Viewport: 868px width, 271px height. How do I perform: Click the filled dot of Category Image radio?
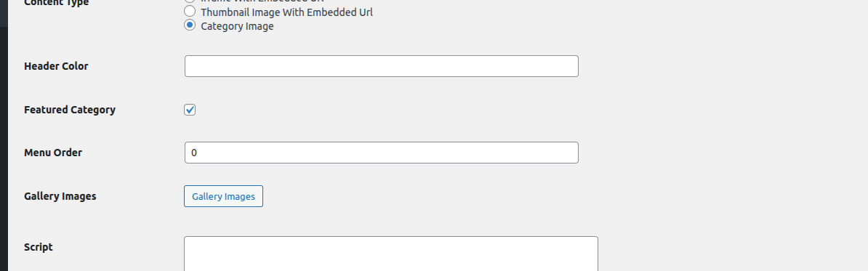(x=190, y=25)
